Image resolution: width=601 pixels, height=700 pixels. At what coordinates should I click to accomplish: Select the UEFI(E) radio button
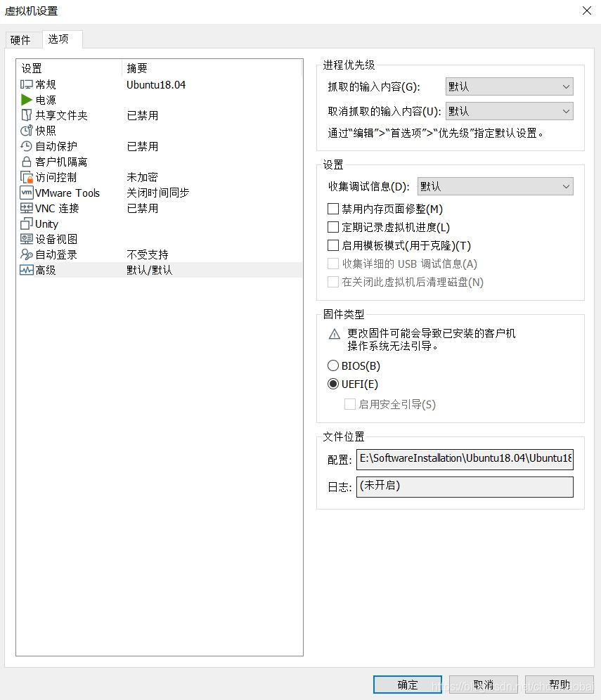tap(333, 384)
